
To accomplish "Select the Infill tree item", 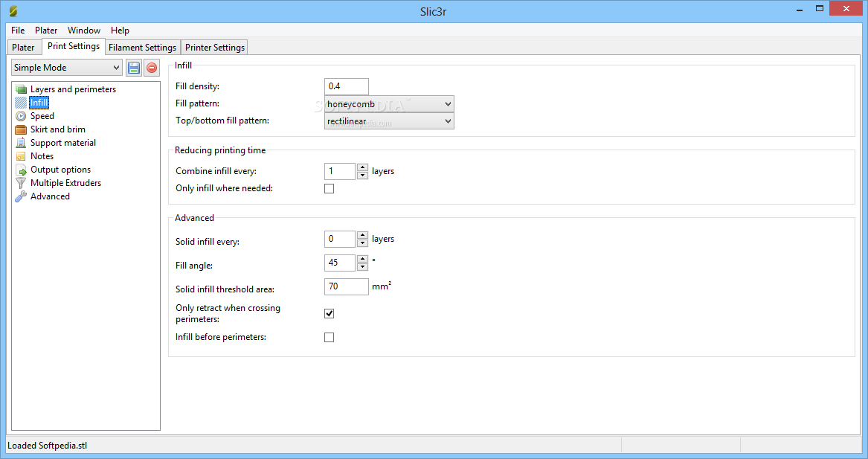I will tap(39, 103).
